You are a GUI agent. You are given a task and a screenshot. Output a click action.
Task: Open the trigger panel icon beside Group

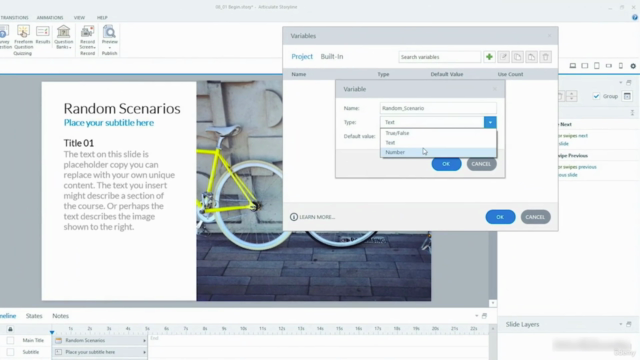tap(627, 96)
